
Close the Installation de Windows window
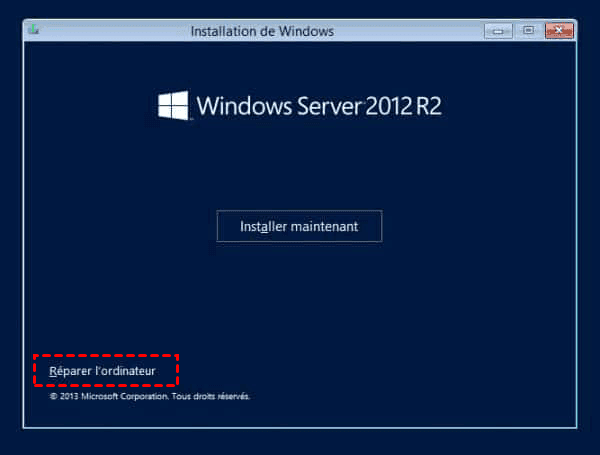pos(559,31)
